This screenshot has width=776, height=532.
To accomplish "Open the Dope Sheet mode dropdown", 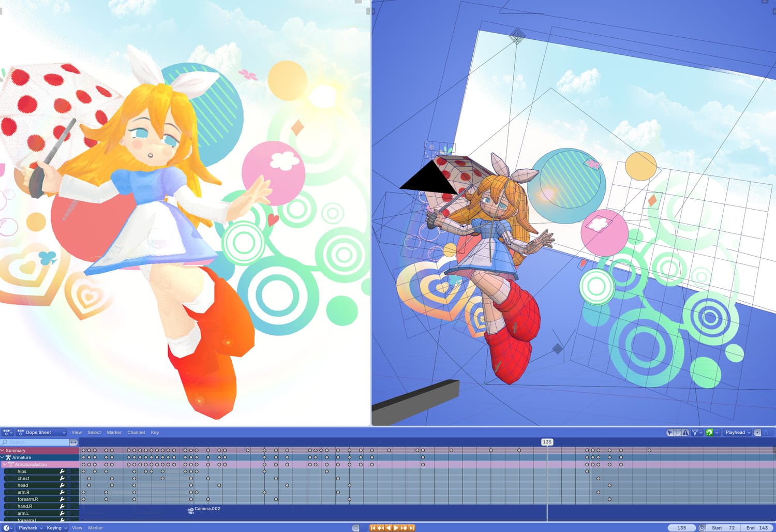I will pos(41,432).
